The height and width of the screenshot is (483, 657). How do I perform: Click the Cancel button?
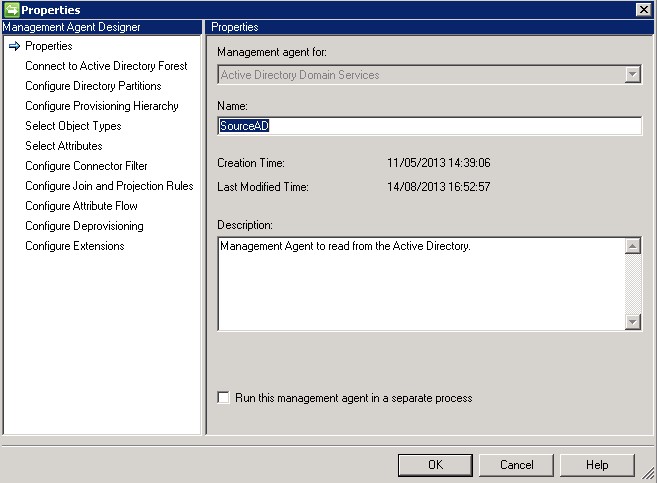(x=516, y=465)
